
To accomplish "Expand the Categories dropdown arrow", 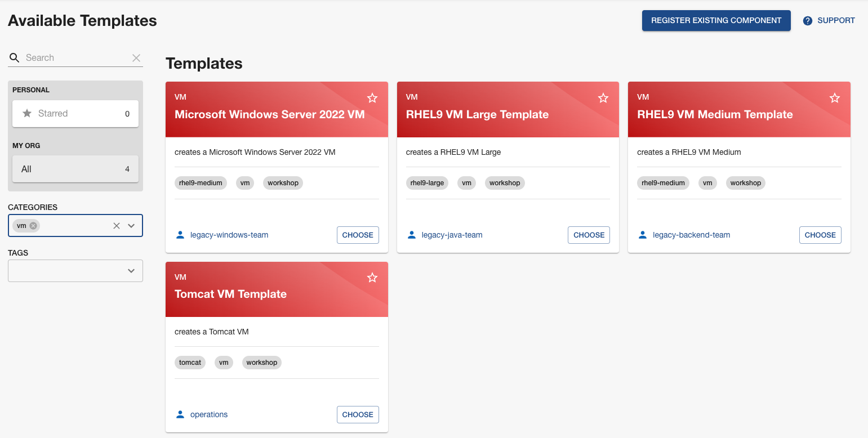I will [131, 226].
